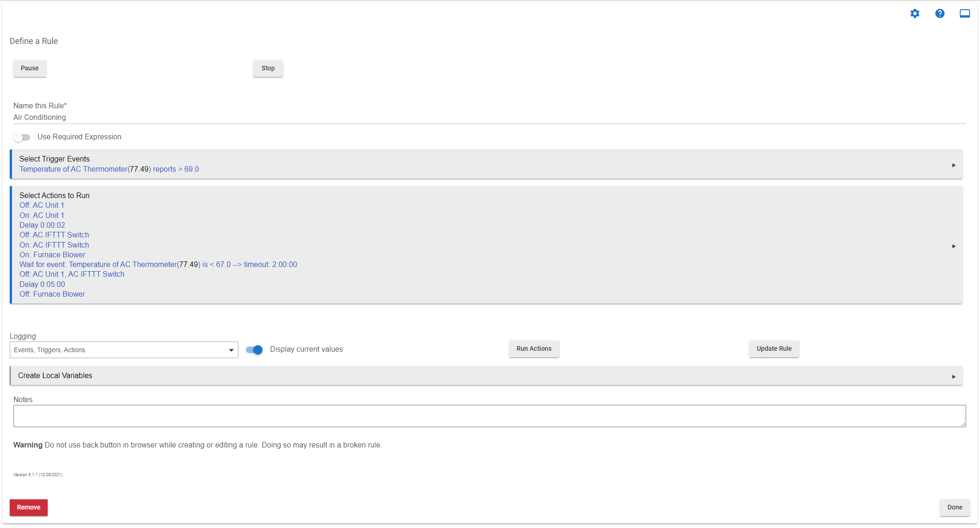
Task: Click the Version 5.1.1 text
Action: 38,475
